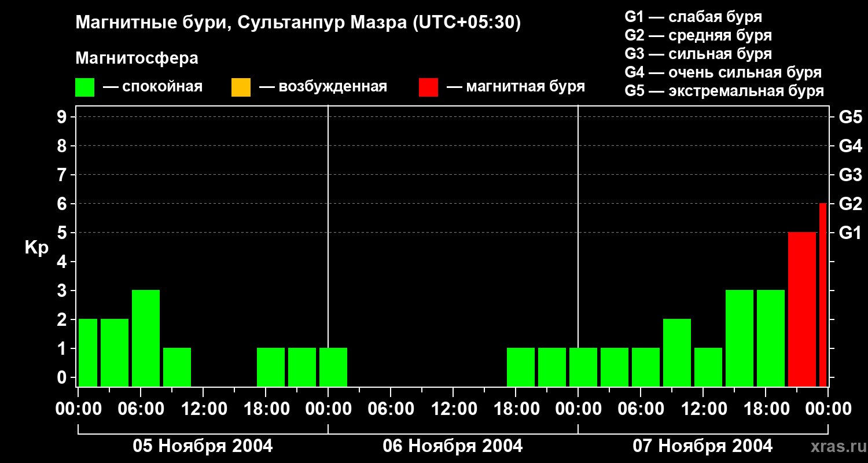This screenshot has width=868, height=463.
Task: Select the "06 Ноября 2004" date label
Action: point(453,446)
